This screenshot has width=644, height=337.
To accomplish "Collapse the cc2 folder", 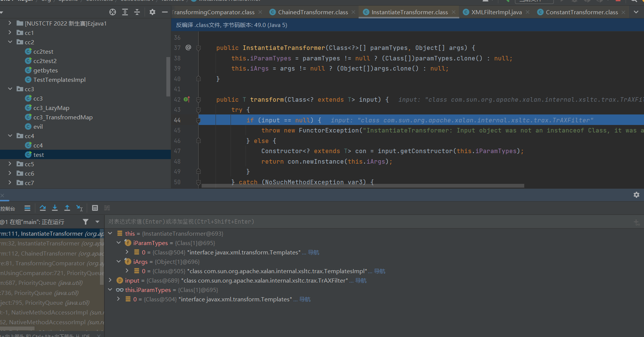I will pyautogui.click(x=10, y=42).
